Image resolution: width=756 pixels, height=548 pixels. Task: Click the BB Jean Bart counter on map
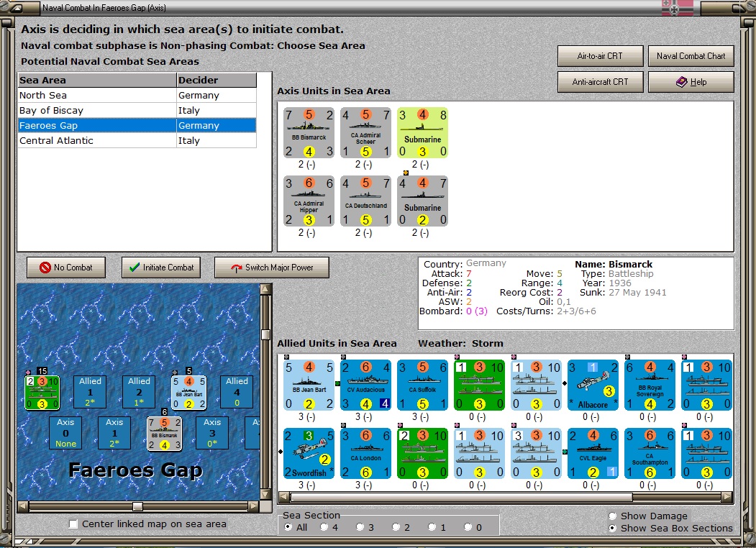point(189,393)
